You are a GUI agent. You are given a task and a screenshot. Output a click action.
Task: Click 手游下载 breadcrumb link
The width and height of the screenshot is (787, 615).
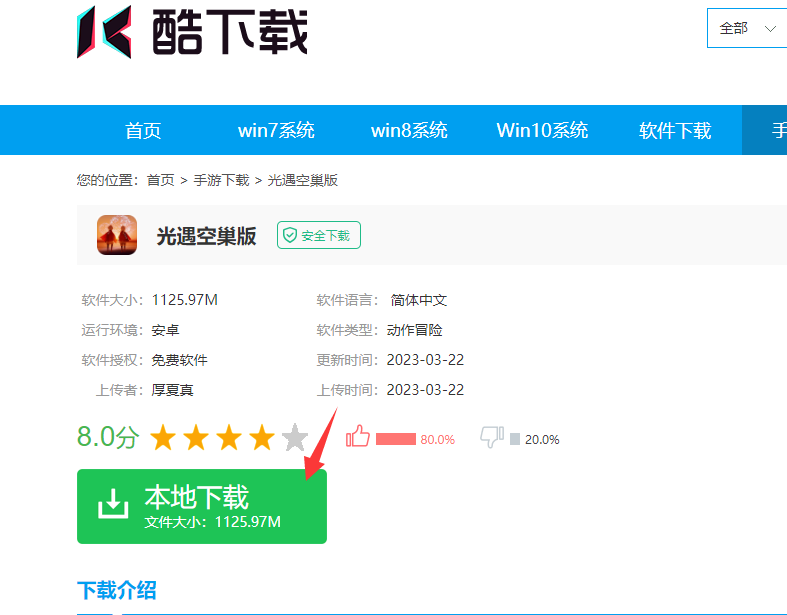221,180
